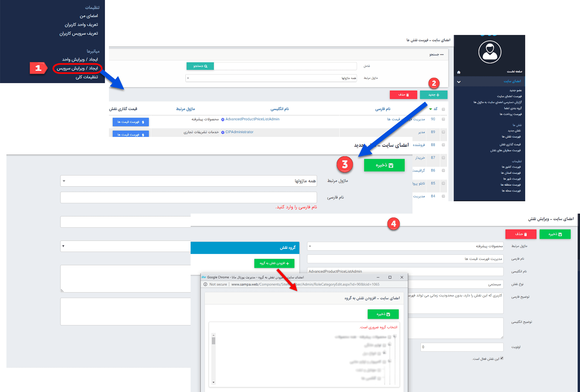580x392 pixels.
Task: Open فهرست اعضای سایت in the sidebar
Action: point(509,96)
